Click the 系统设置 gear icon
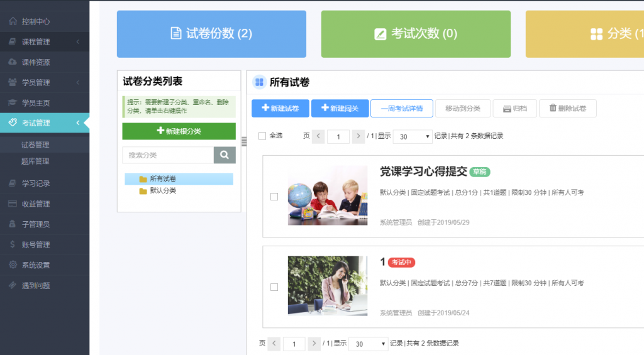 (x=13, y=265)
